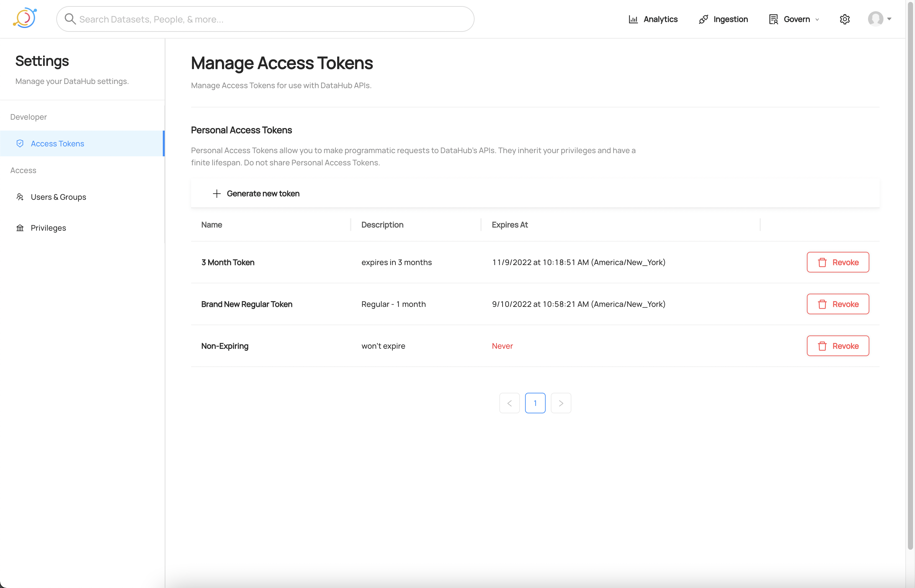The height and width of the screenshot is (588, 915).
Task: Click the Non-Expiring token name
Action: pos(225,346)
